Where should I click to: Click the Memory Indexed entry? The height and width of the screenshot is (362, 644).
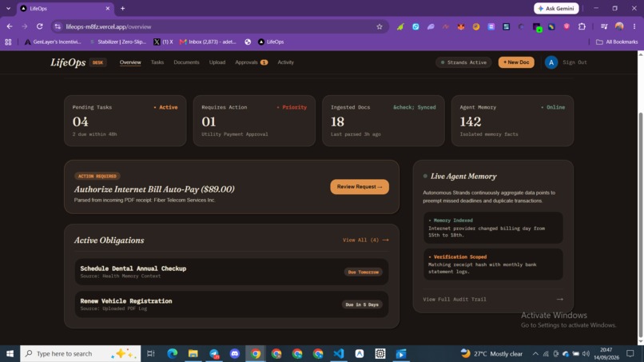tap(493, 228)
